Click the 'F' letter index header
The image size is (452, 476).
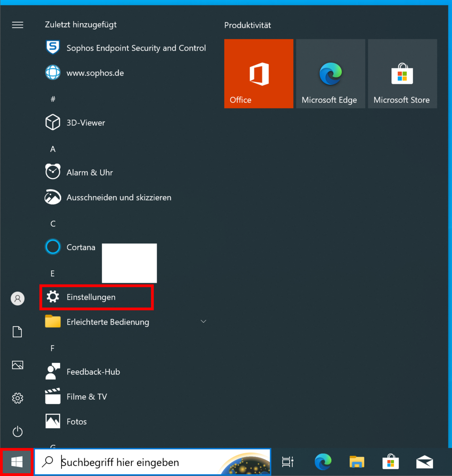tap(52, 348)
